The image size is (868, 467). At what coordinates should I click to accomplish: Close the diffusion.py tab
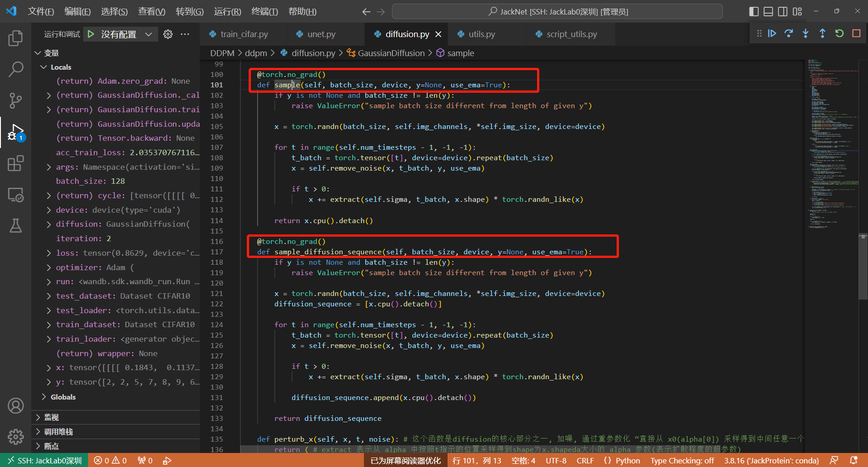(x=438, y=34)
